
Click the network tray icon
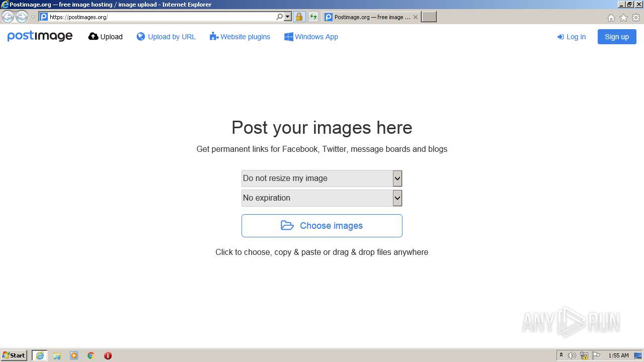(x=584, y=355)
